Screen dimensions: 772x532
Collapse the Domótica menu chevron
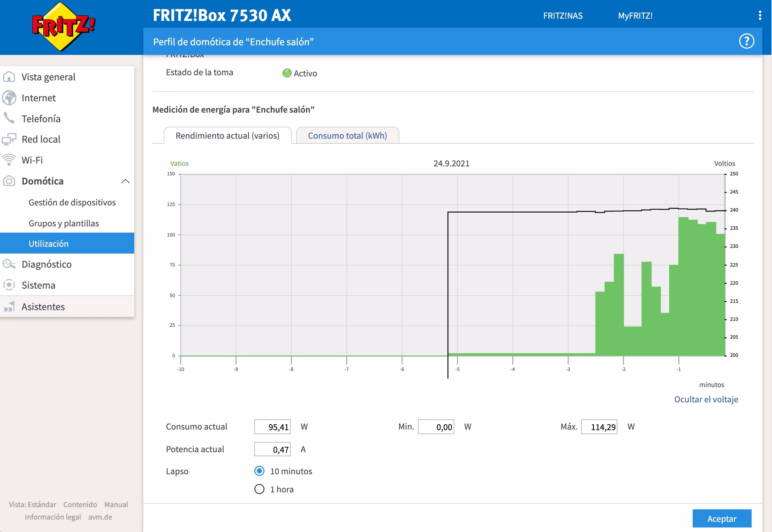point(125,181)
